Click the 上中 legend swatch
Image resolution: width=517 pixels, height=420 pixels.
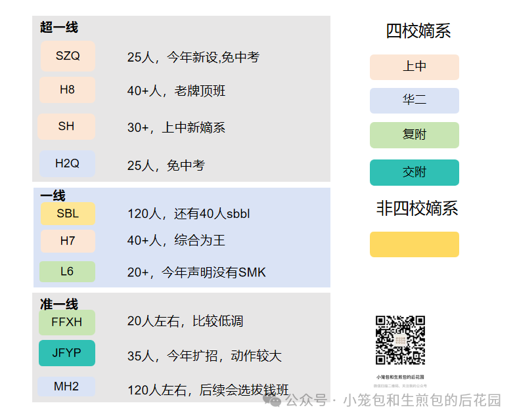coord(415,67)
